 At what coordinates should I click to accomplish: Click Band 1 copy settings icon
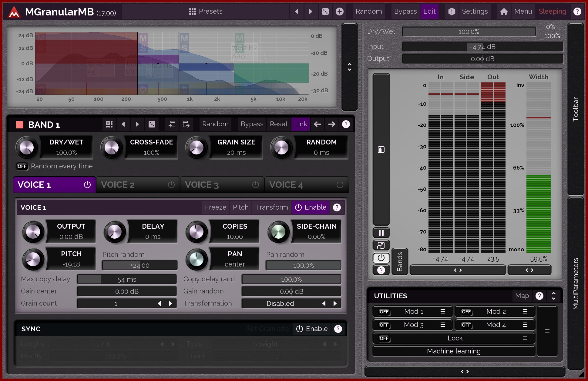(172, 124)
